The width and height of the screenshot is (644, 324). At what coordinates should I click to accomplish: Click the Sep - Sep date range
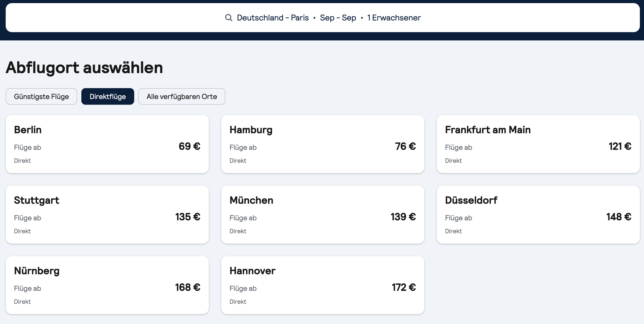coord(338,18)
